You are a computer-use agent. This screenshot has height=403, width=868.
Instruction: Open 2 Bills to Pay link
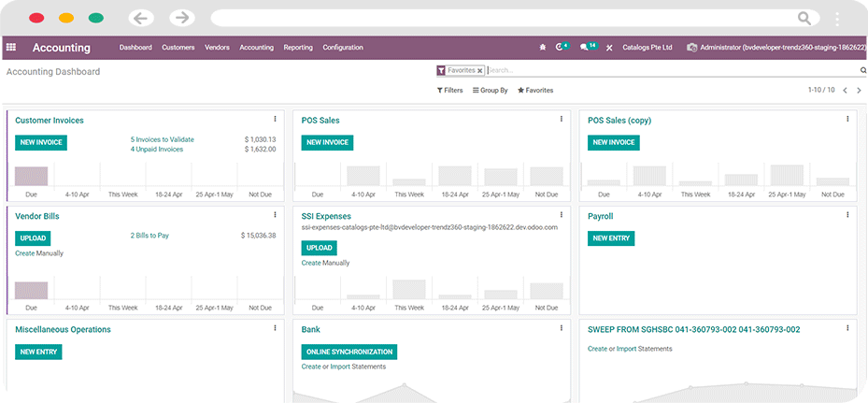149,236
